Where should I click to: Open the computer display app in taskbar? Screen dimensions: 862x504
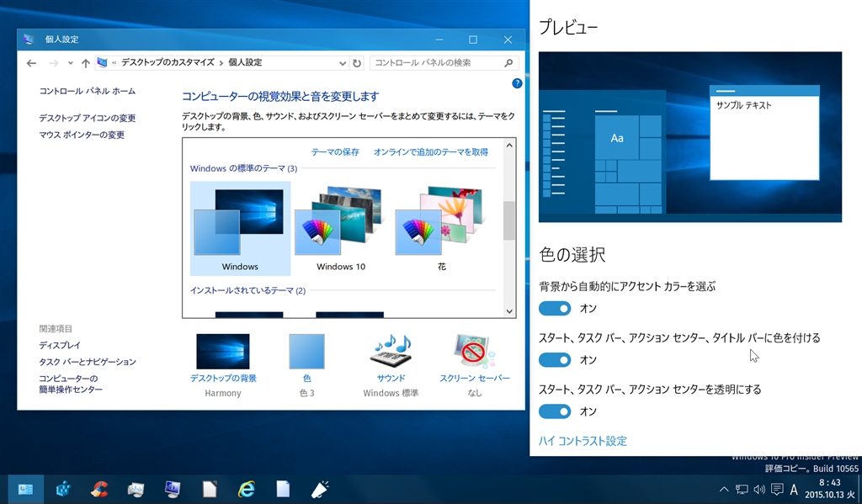(x=173, y=489)
